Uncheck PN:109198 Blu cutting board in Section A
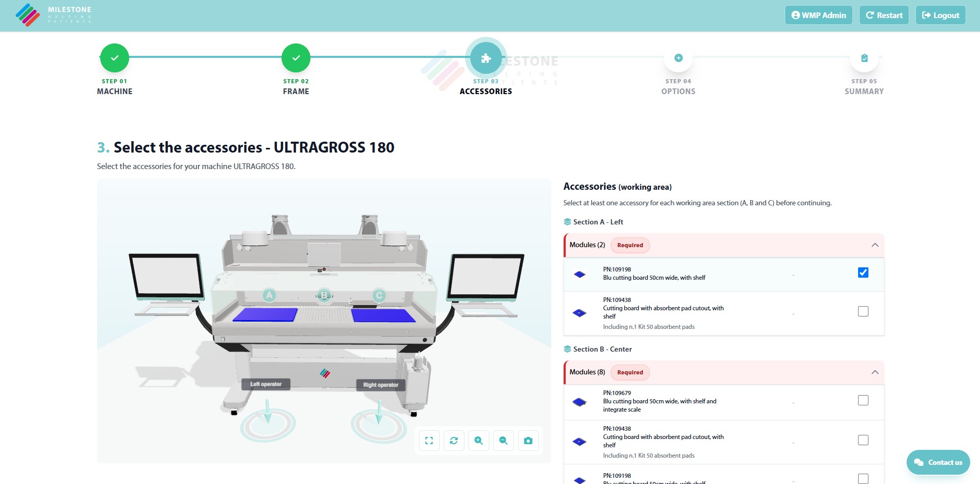The width and height of the screenshot is (980, 484). tap(863, 273)
